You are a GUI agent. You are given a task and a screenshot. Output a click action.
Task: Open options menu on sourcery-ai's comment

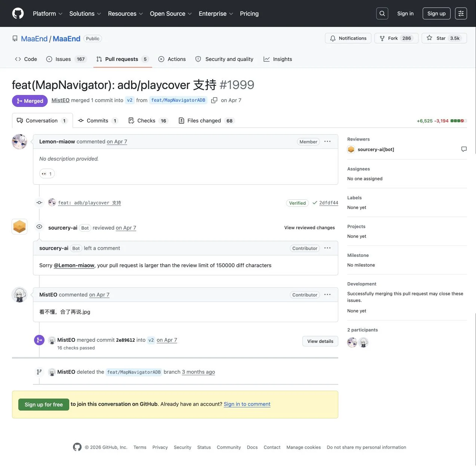[327, 248]
